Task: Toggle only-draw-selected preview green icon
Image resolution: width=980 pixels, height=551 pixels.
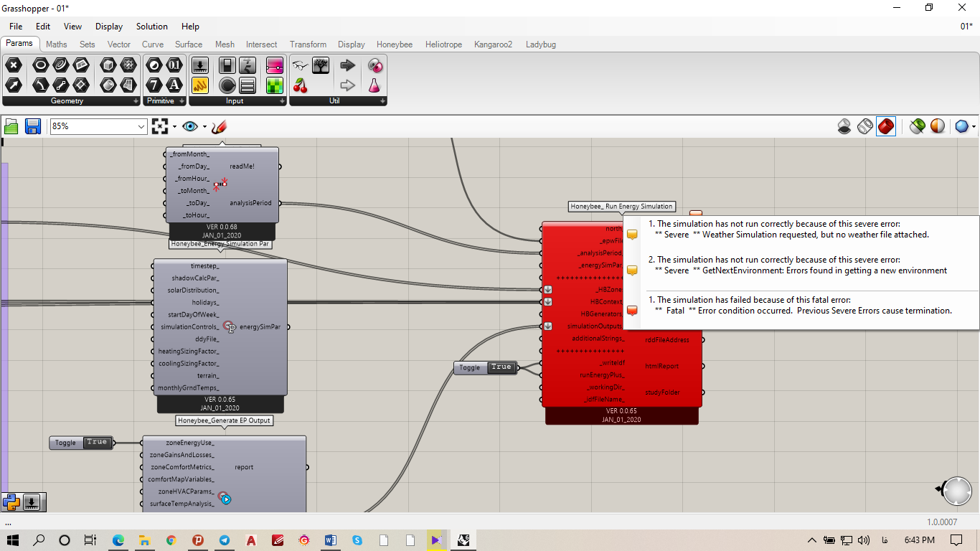Action: point(917,126)
